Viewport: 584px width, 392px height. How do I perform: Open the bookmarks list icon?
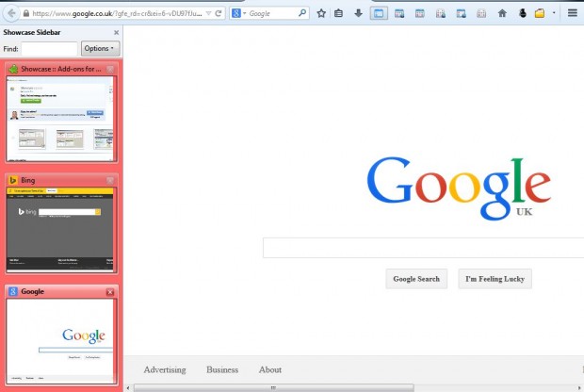coord(339,13)
